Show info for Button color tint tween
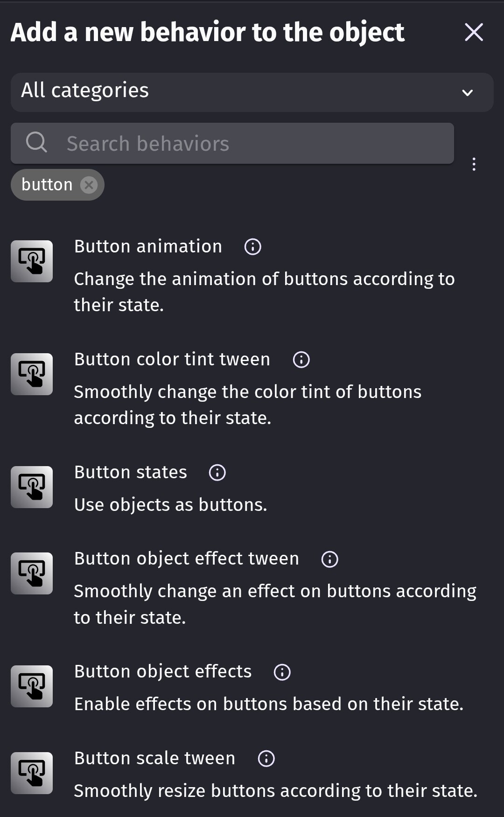This screenshot has height=817, width=504. [x=301, y=360]
